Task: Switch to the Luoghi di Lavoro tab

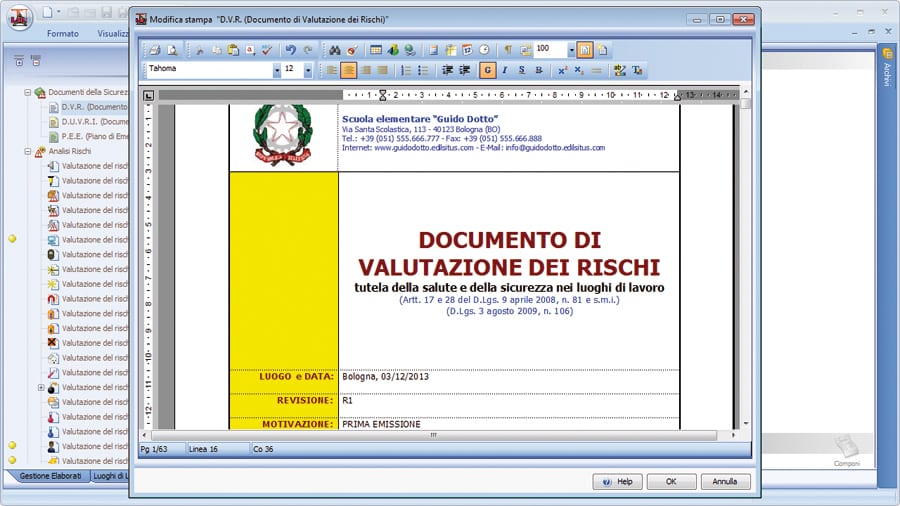Action: point(110,476)
